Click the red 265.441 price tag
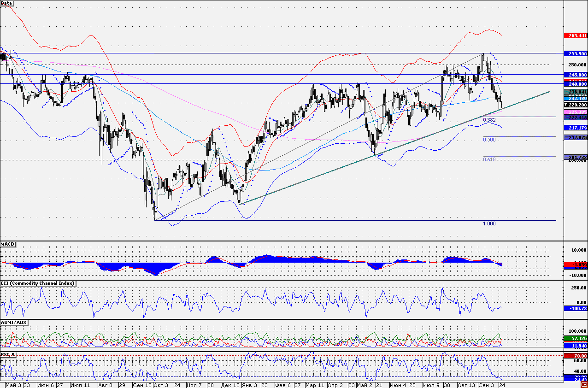This screenshot has width=588, height=388. (576, 35)
